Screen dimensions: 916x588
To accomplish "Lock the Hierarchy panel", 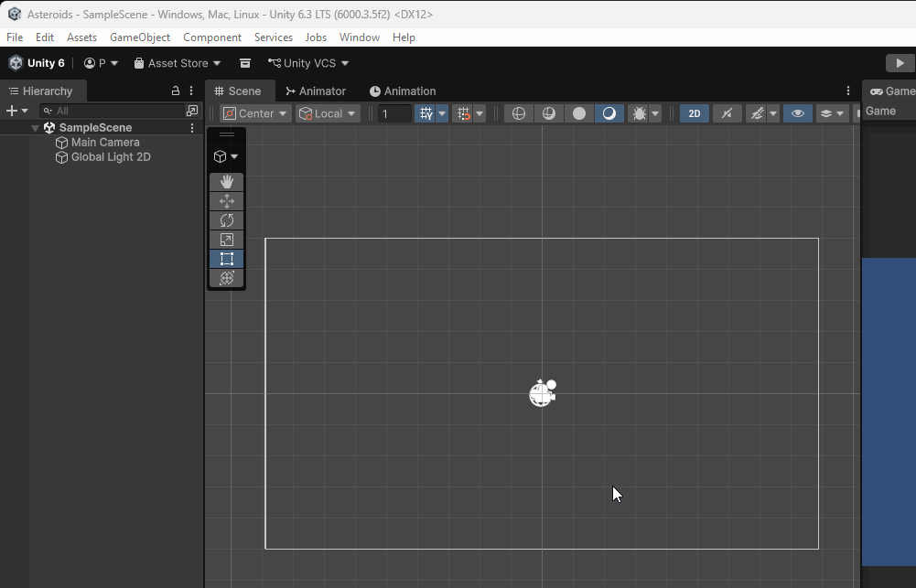I will 176,91.
